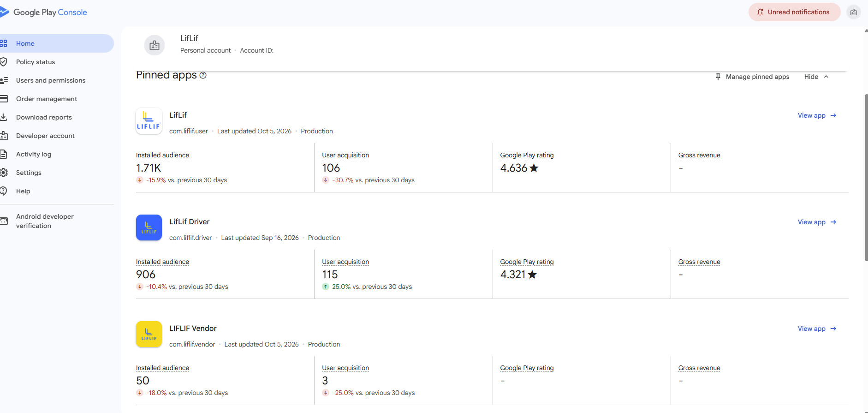Click the Help question mark icon
This screenshot has height=413, width=868.
(4, 191)
